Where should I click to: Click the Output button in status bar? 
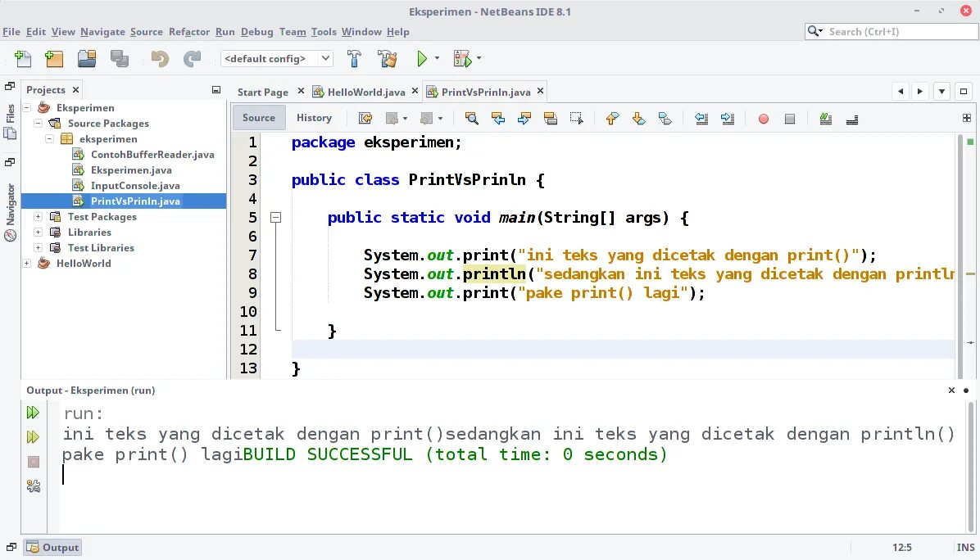tap(54, 548)
